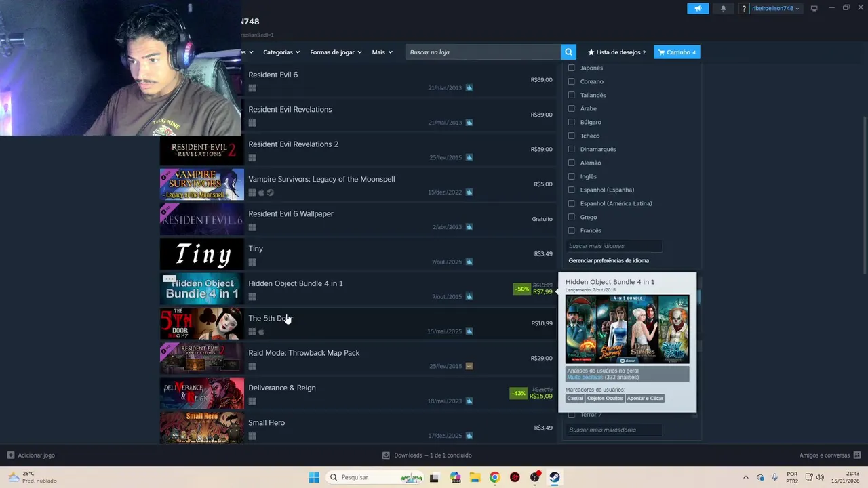The image size is (868, 488).
Task: Open taskbar weather widget
Action: (x=32, y=477)
